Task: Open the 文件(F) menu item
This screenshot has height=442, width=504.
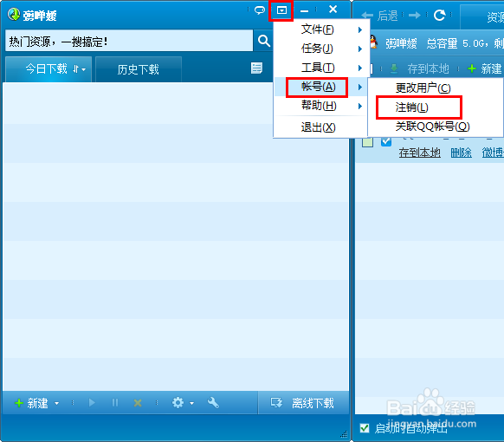Action: (318, 29)
